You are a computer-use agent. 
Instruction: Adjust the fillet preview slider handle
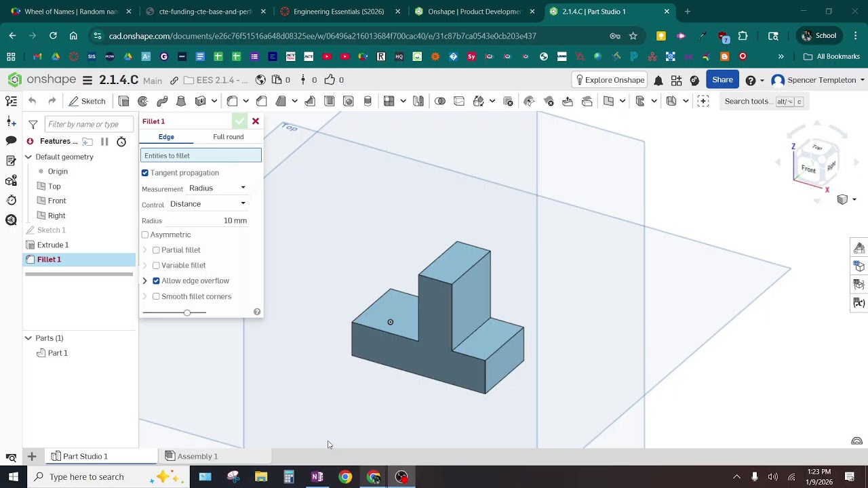(x=187, y=312)
